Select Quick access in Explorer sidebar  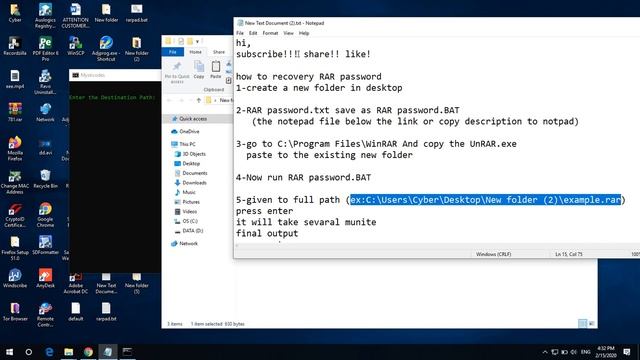[x=198, y=119]
